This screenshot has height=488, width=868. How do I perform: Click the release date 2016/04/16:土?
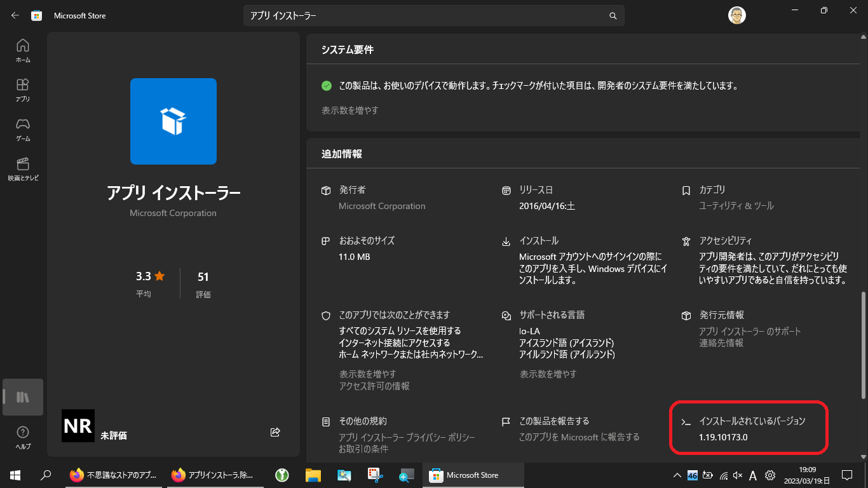[x=547, y=206]
